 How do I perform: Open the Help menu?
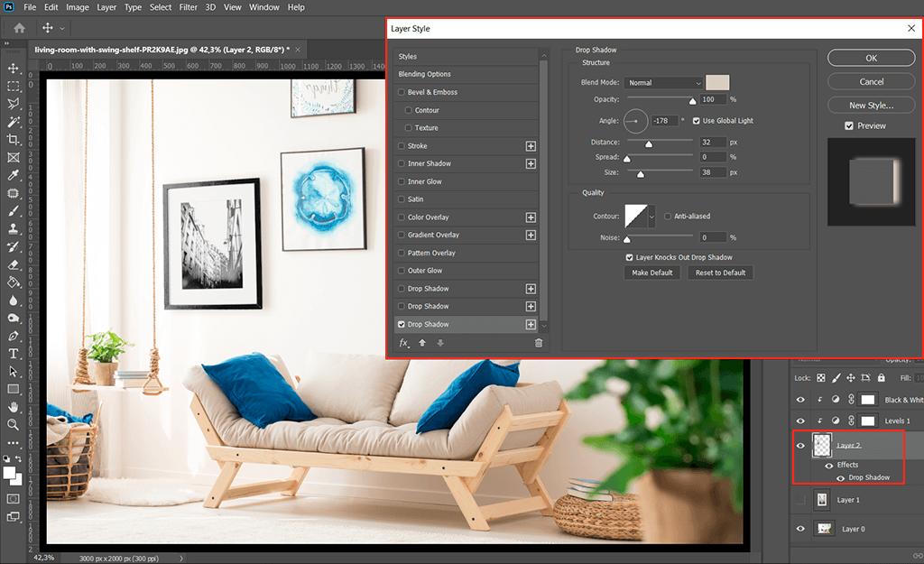click(296, 7)
